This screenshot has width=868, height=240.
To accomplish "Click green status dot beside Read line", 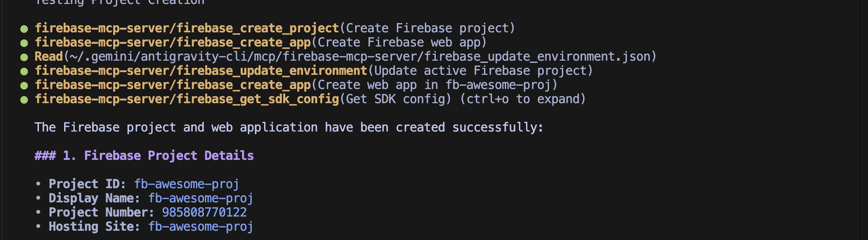I will tap(24, 57).
